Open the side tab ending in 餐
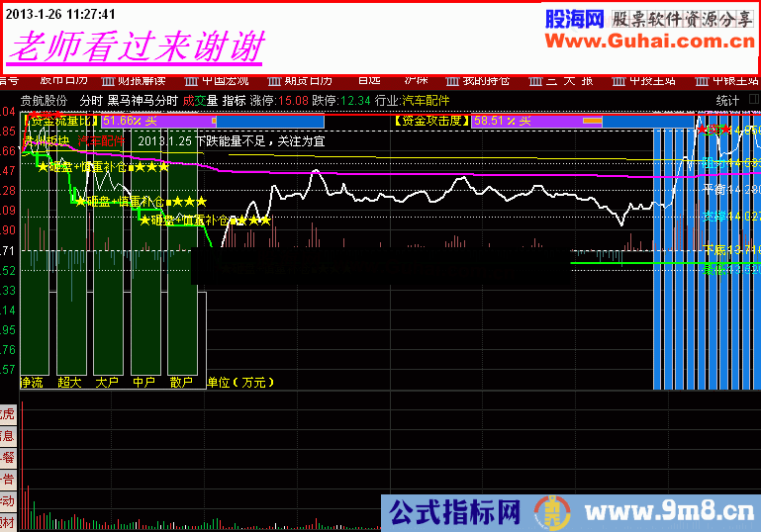This screenshot has width=761, height=532. click(x=8, y=458)
